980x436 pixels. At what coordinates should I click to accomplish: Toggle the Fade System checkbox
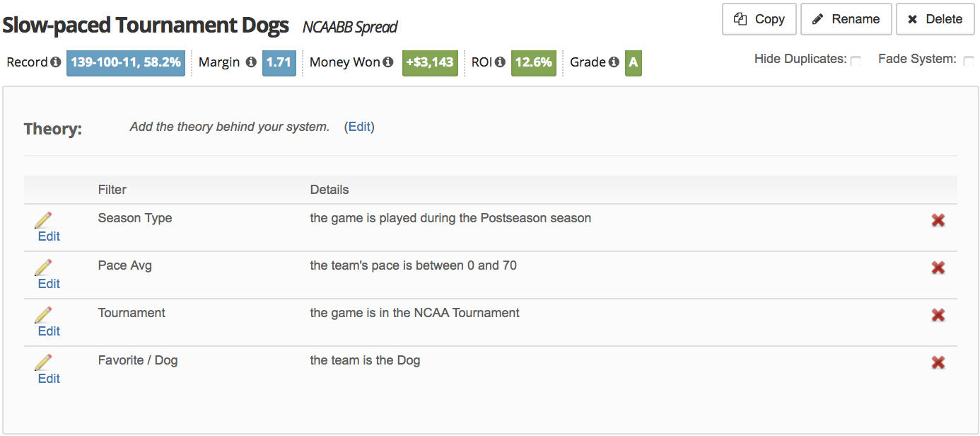point(969,61)
